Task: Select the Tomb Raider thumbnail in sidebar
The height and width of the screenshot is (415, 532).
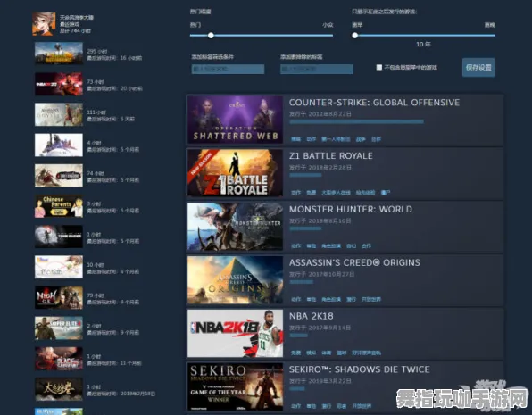Action: tap(59, 237)
